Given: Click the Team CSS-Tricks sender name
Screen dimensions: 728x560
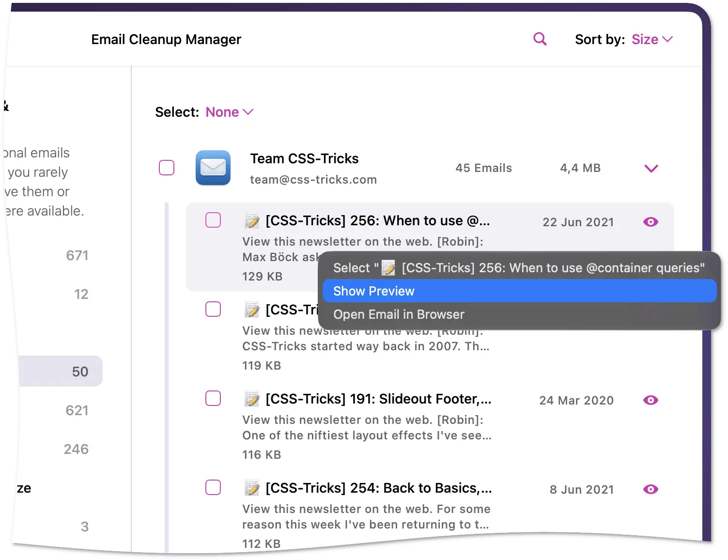Looking at the screenshot, I should (304, 158).
